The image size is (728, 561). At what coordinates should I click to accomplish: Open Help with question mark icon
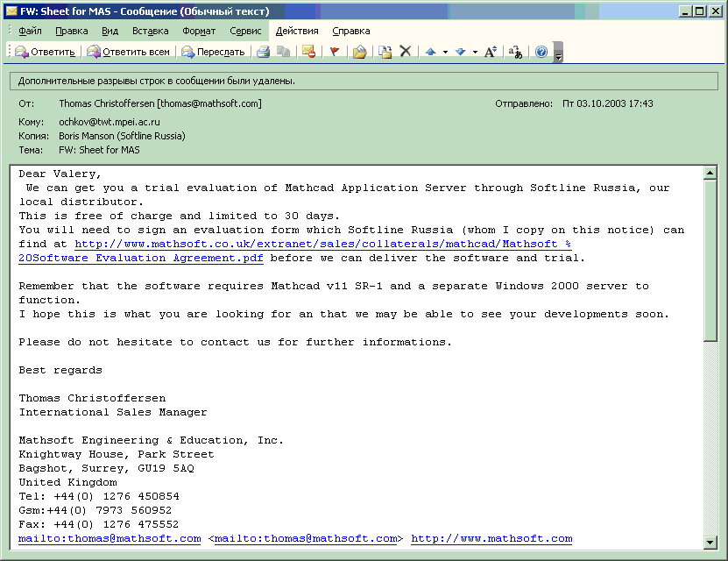click(541, 52)
